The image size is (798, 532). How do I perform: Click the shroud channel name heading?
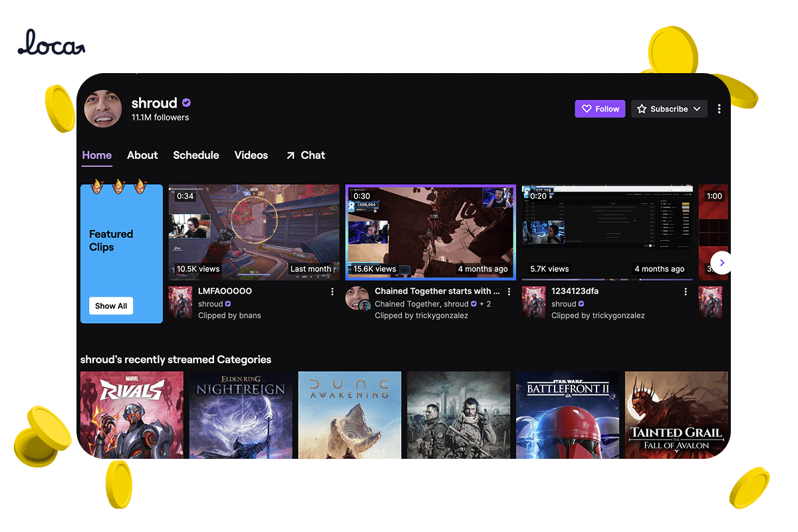(x=154, y=102)
